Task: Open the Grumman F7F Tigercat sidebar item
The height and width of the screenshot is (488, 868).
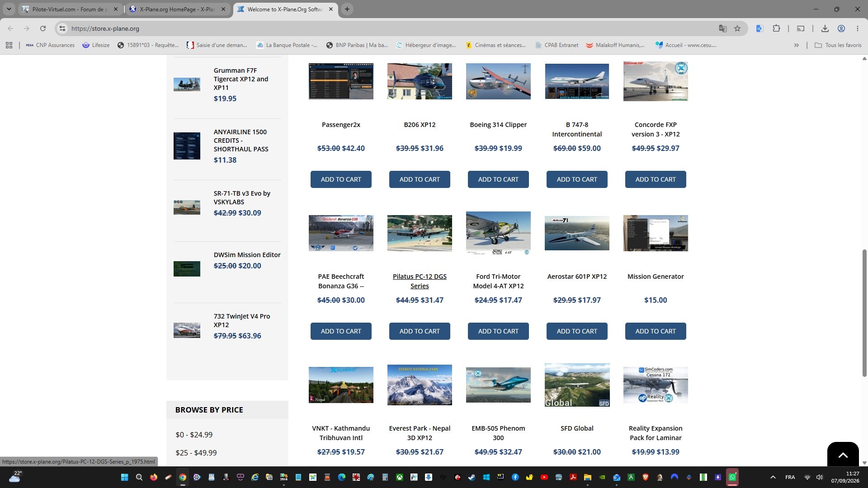Action: (x=241, y=79)
